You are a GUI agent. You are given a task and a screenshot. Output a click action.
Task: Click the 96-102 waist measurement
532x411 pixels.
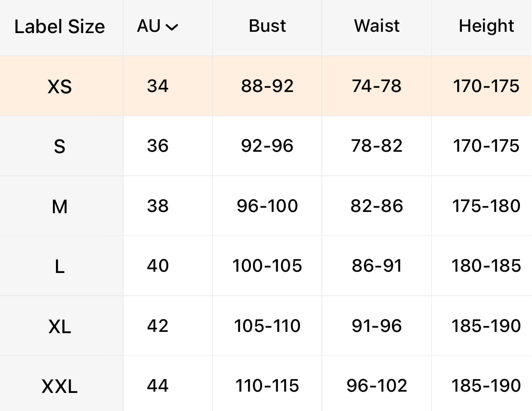tap(377, 386)
